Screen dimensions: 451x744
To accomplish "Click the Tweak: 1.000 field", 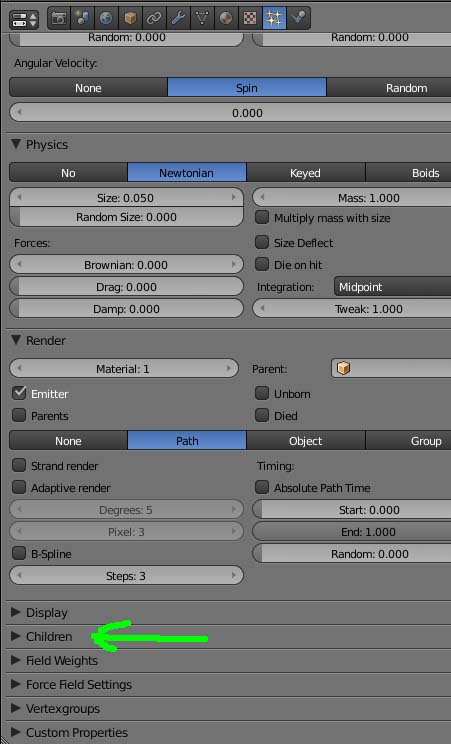I will pos(352,309).
